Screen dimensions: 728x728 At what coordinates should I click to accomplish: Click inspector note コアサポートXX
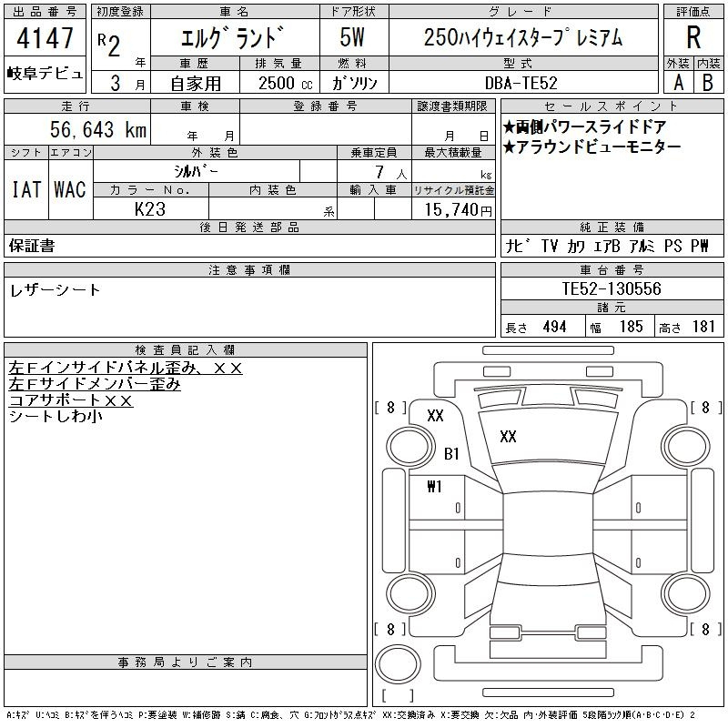click(71, 400)
